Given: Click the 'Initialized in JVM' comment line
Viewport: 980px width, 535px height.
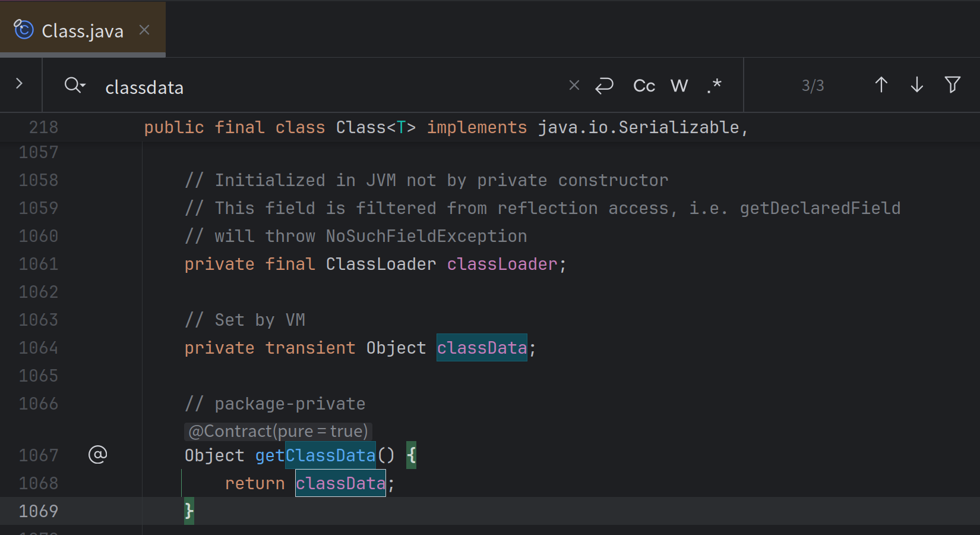Looking at the screenshot, I should pyautogui.click(x=426, y=180).
